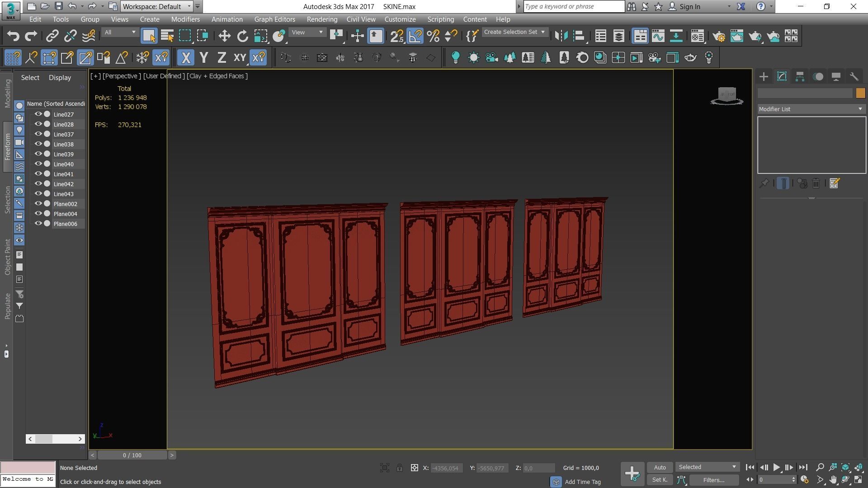
Task: Play the animation
Action: [777, 468]
